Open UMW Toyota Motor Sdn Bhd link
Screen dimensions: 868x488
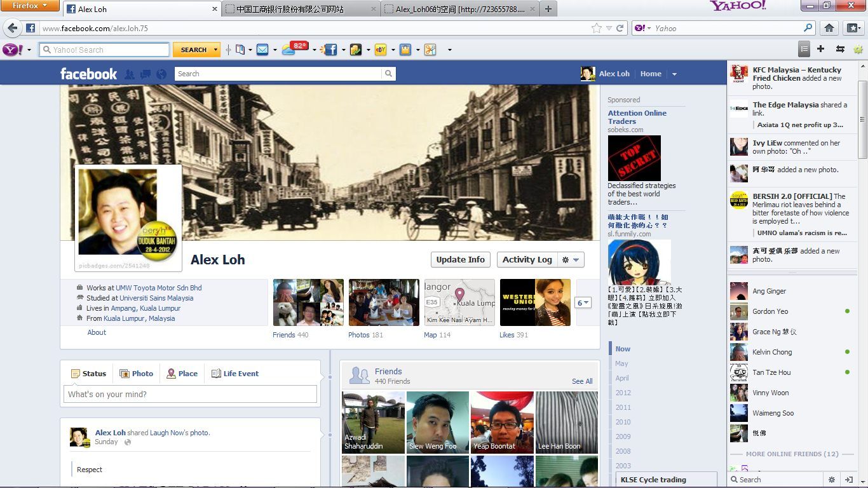tap(158, 288)
